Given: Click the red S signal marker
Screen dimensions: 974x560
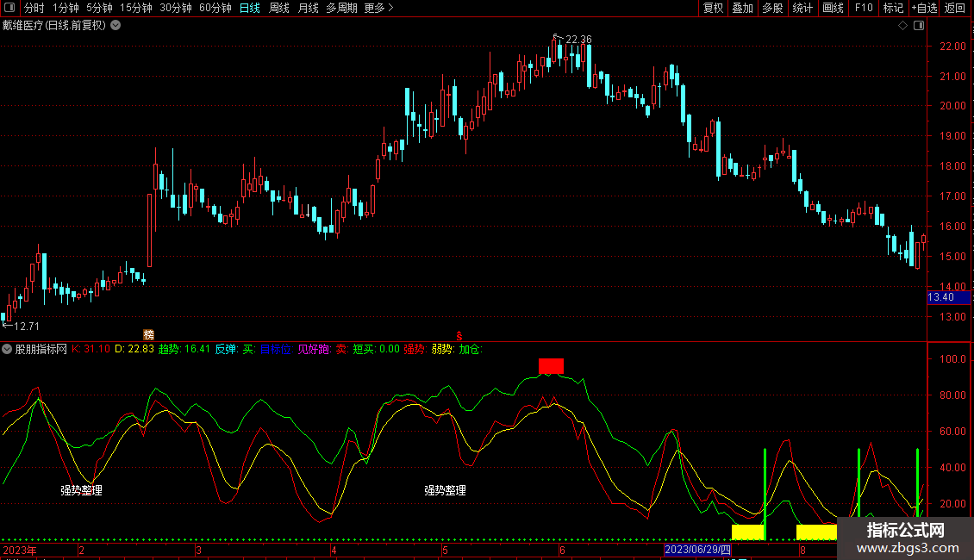Looking at the screenshot, I should [459, 334].
